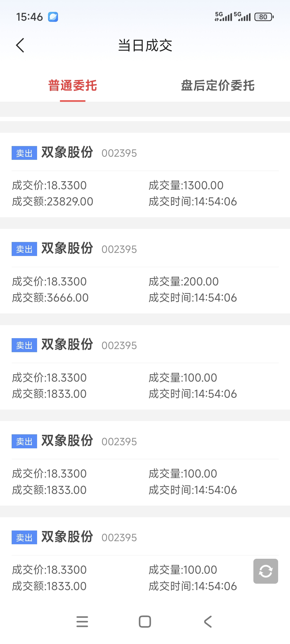The height and width of the screenshot is (644, 290).
Task: Tap 成交额 3666.00 in second record
Action: point(50,298)
